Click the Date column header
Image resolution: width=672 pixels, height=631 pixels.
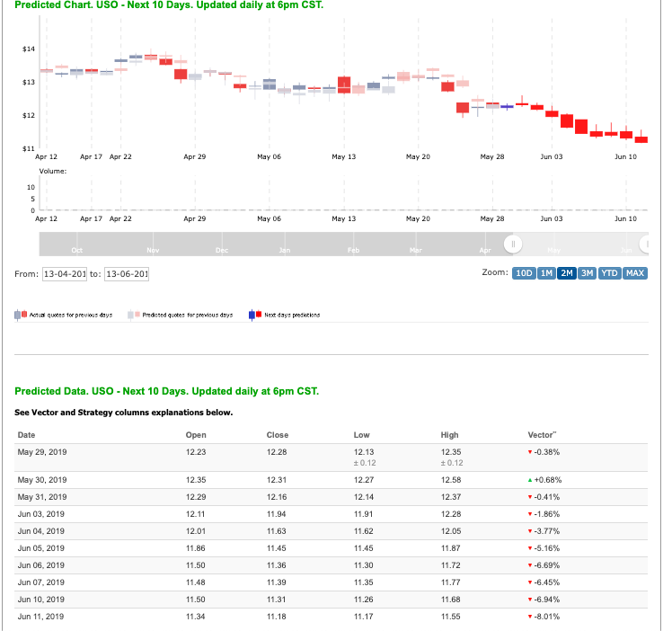(26, 435)
